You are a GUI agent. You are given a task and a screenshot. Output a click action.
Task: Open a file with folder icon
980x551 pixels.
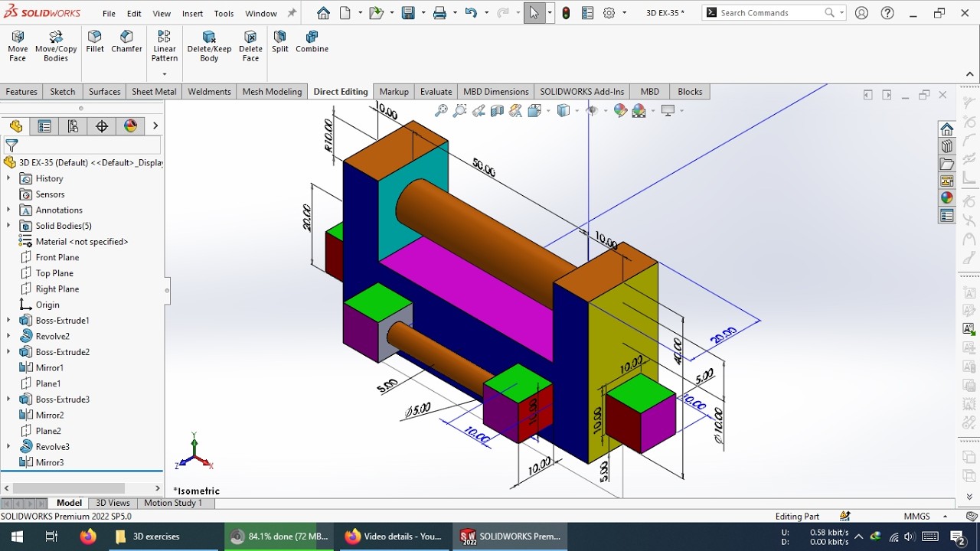point(375,13)
